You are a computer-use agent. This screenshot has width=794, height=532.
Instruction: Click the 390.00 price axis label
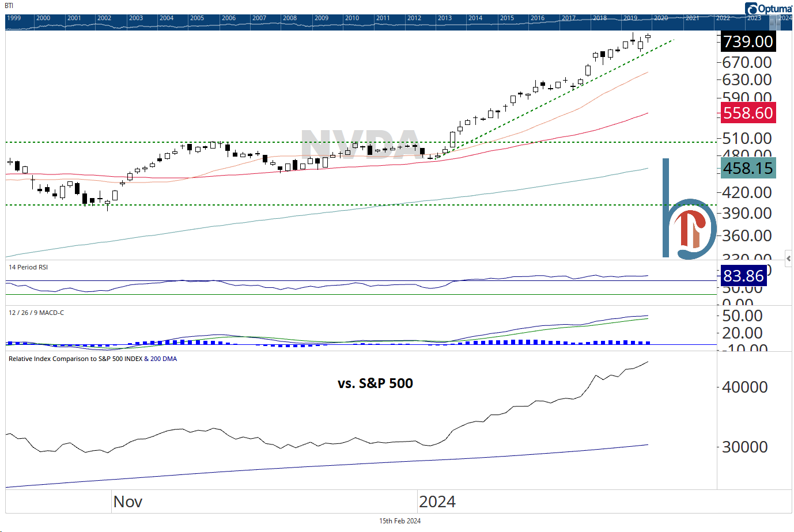[747, 213]
